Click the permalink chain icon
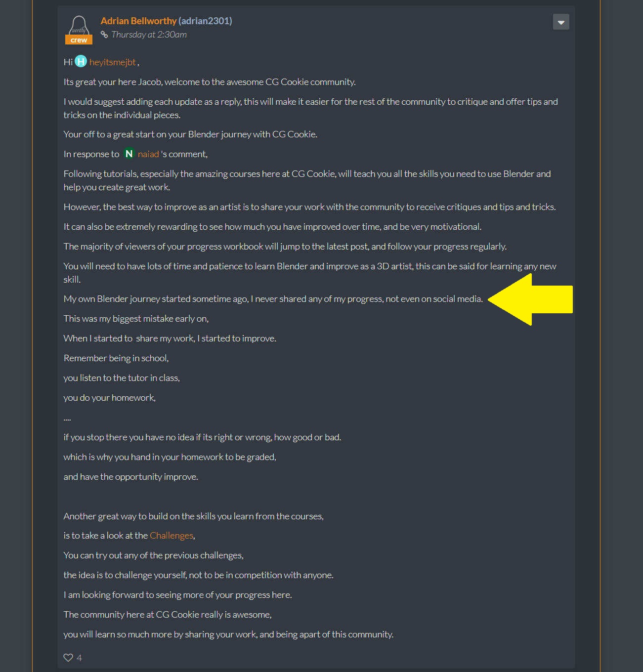643x672 pixels. coord(104,35)
